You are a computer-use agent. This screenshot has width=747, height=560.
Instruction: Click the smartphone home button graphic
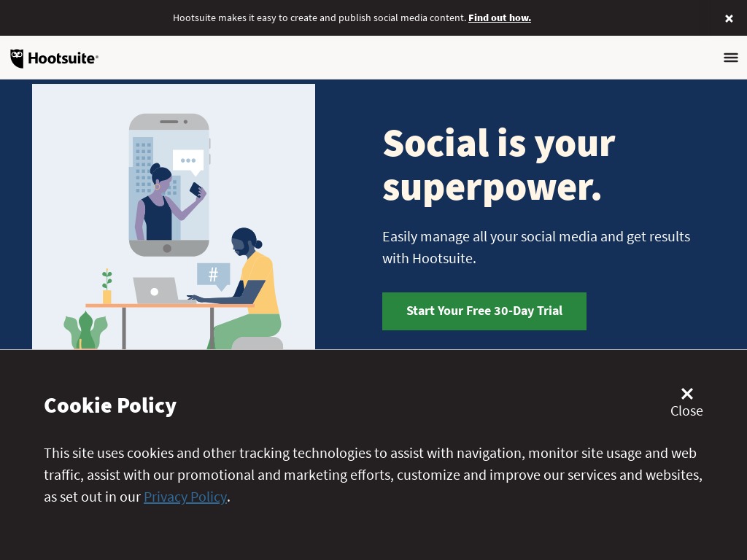tap(167, 248)
